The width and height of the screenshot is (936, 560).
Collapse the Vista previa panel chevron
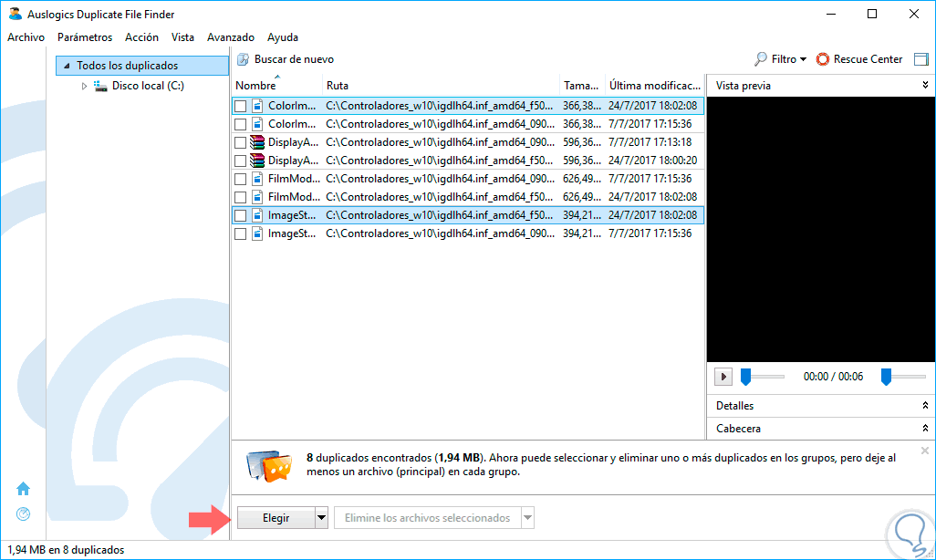925,85
